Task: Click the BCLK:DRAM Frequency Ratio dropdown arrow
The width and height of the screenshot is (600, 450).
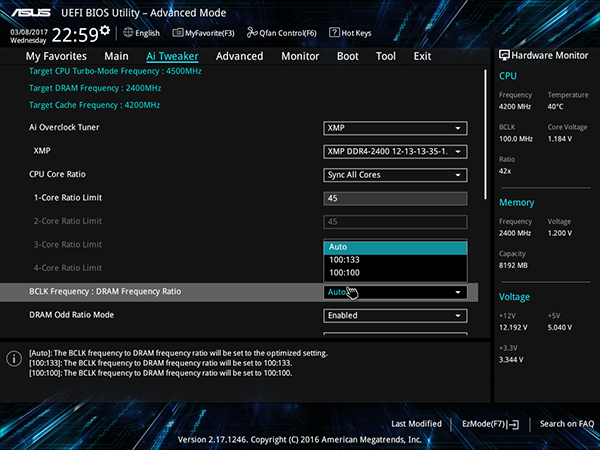Action: point(458,292)
